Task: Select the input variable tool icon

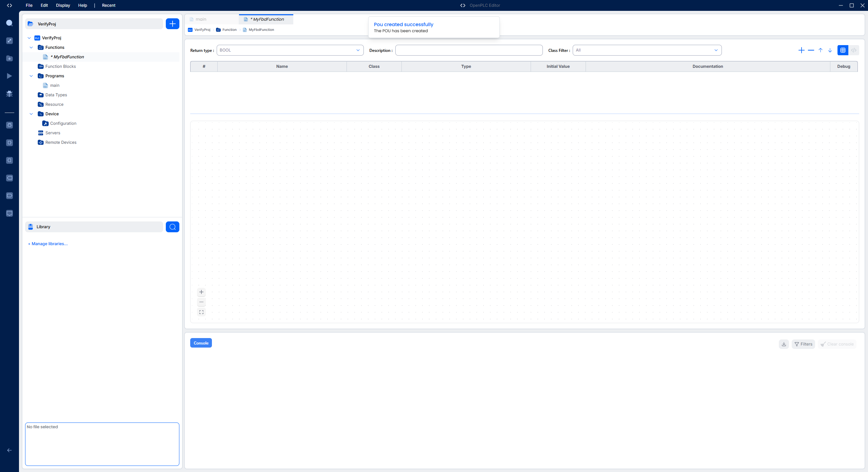Action: coord(9,143)
